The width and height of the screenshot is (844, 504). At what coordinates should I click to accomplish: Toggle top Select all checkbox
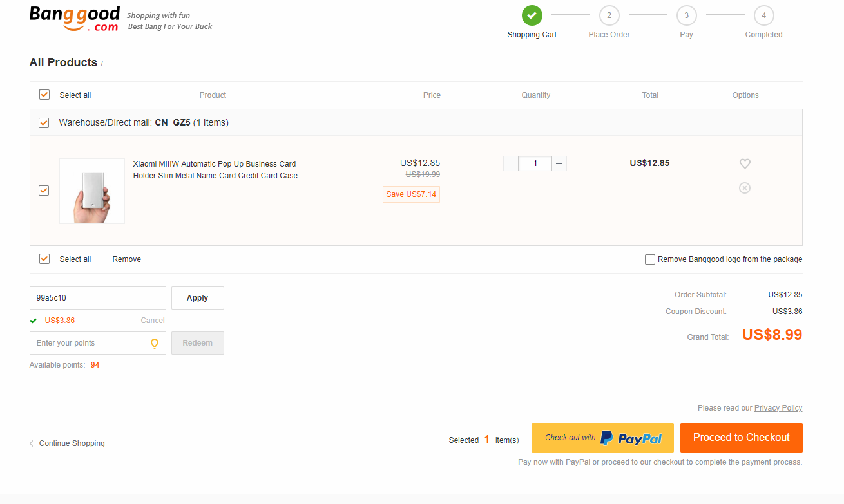tap(44, 95)
